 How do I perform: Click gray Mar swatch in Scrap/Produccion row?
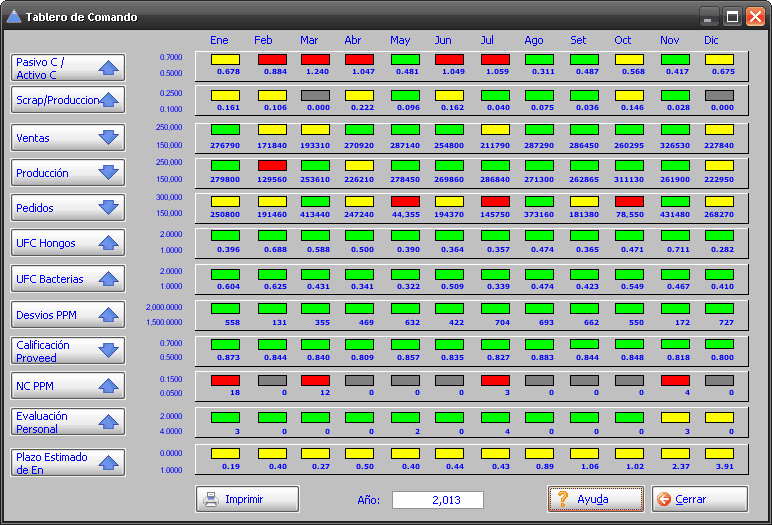point(315,95)
